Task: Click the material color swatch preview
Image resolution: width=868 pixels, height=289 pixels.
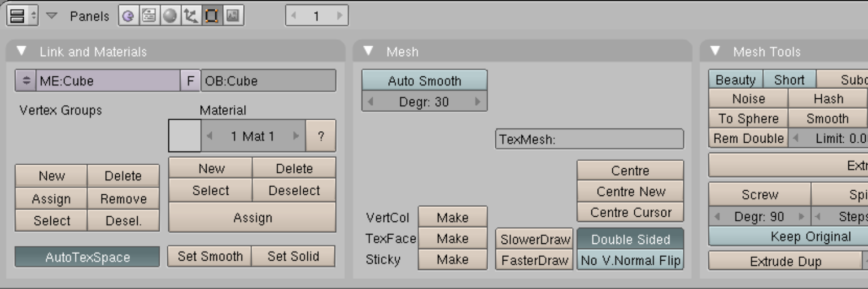Action: pos(185,136)
